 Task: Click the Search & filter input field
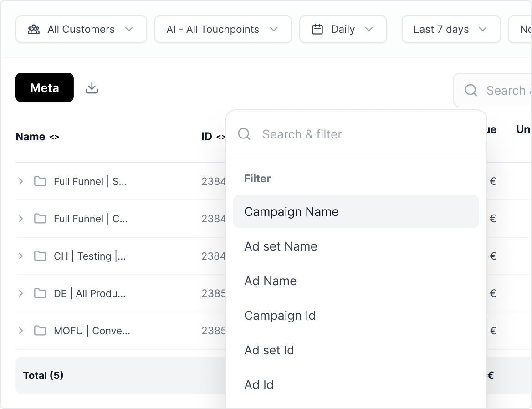(319, 134)
